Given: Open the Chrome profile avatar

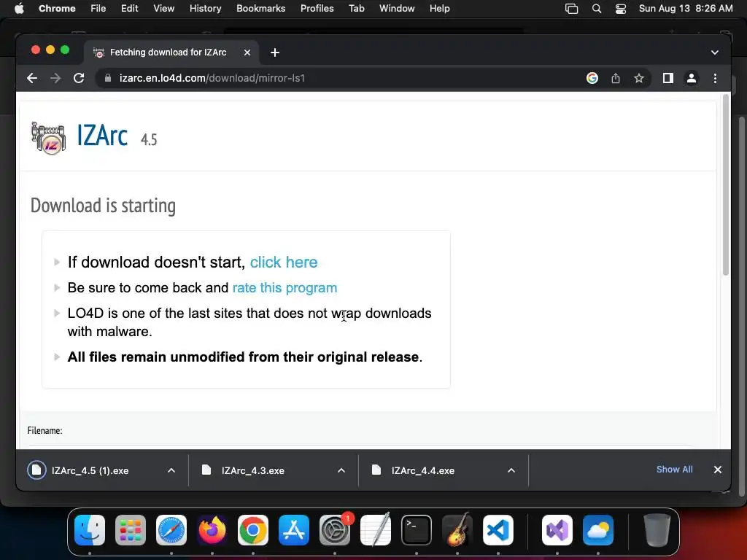Looking at the screenshot, I should pos(692,78).
